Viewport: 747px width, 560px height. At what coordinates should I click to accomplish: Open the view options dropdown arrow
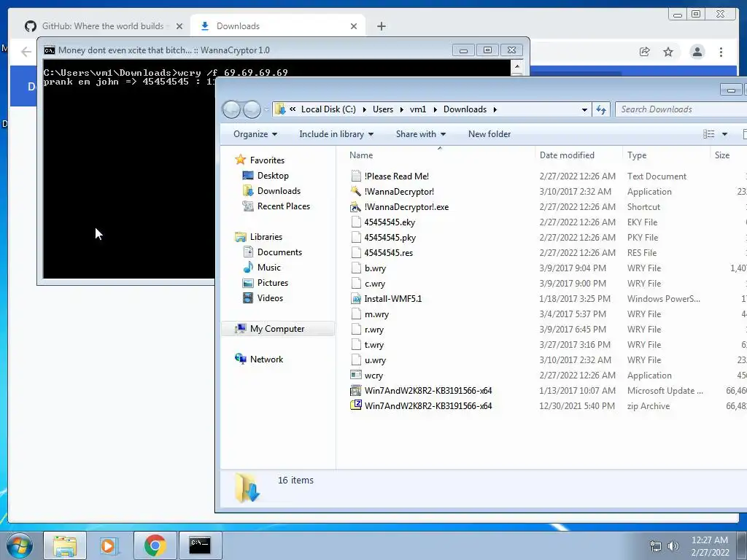tap(724, 134)
